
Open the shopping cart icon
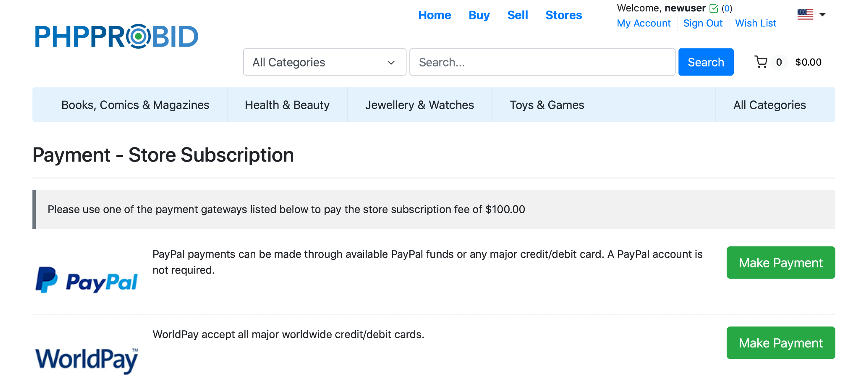[761, 62]
